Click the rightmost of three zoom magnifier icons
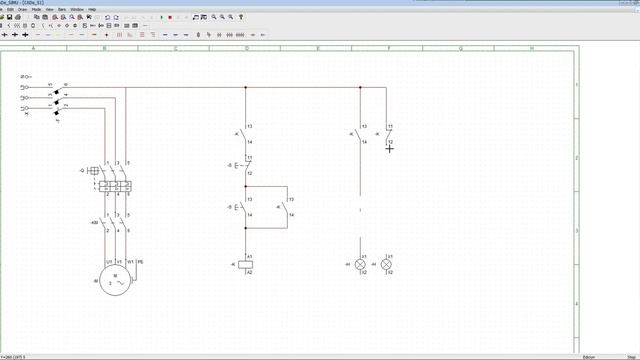This screenshot has width=640, height=360. (231, 17)
